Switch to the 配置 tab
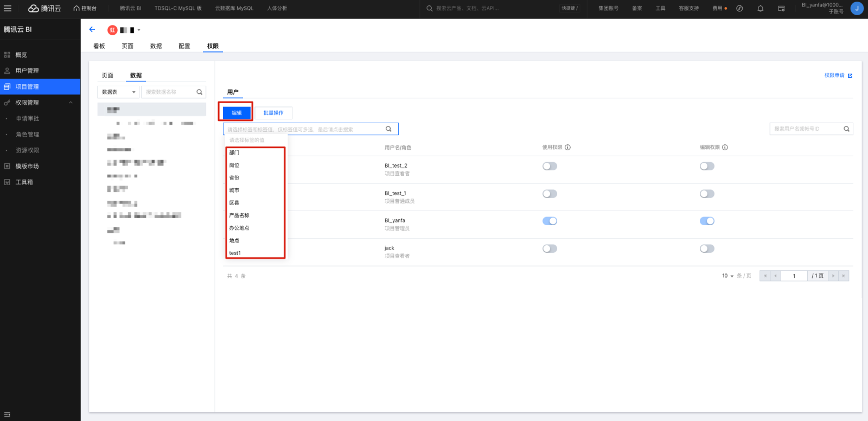The height and width of the screenshot is (421, 868). (184, 46)
